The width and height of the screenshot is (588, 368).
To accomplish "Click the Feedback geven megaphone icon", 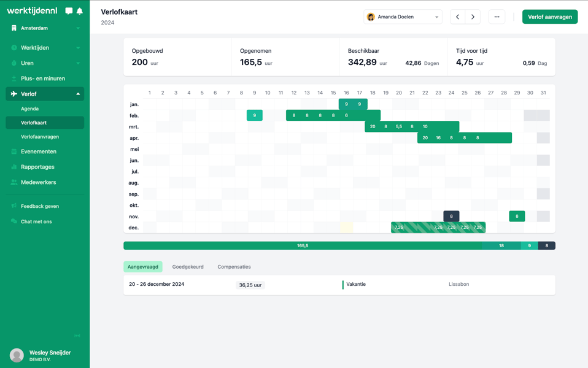I will click(x=14, y=206).
